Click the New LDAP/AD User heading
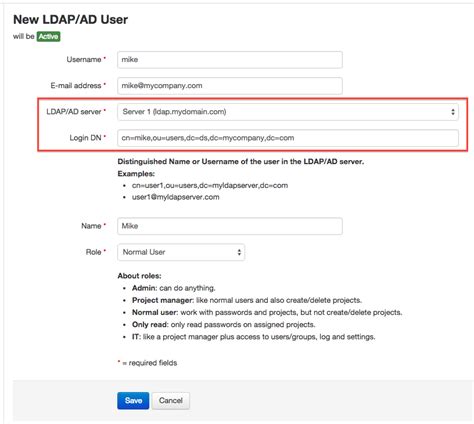 click(70, 19)
